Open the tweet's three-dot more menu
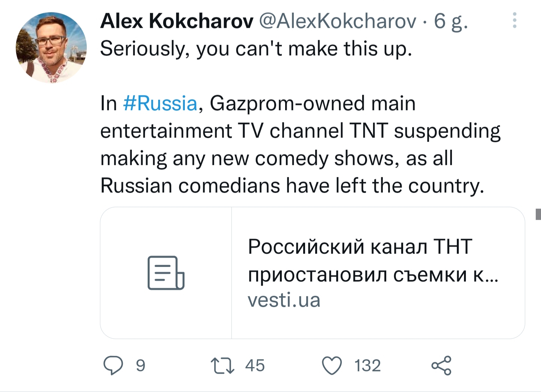This screenshot has width=541, height=392. click(515, 20)
